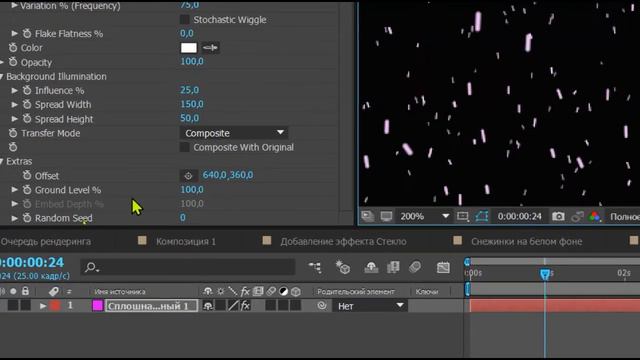The width and height of the screenshot is (640, 360).
Task: Open the graph editor icon
Action: pyautogui.click(x=443, y=267)
